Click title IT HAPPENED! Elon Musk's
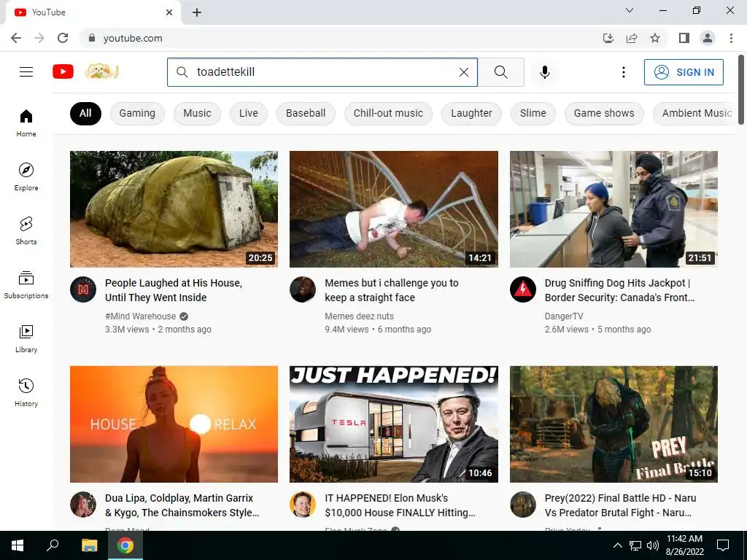 400,505
